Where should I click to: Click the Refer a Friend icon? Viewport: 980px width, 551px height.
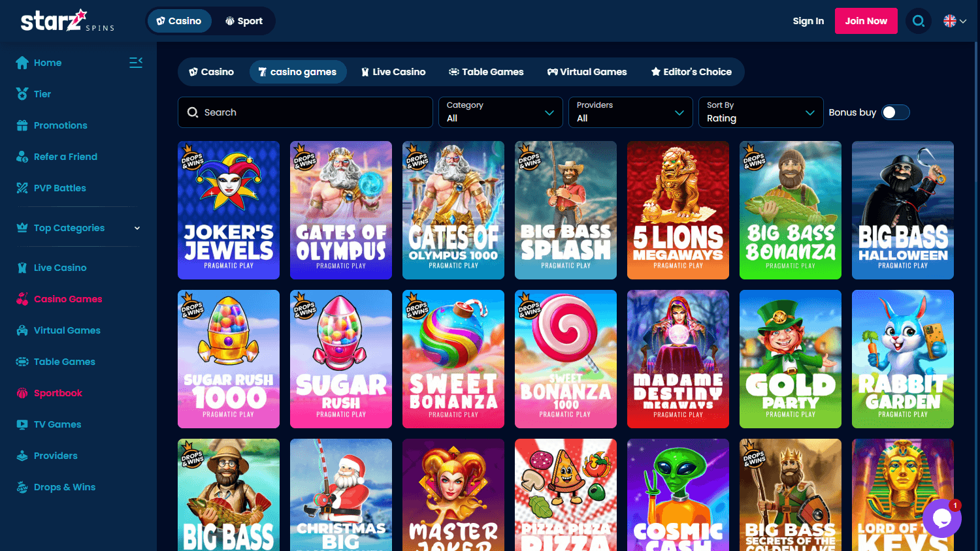click(22, 157)
